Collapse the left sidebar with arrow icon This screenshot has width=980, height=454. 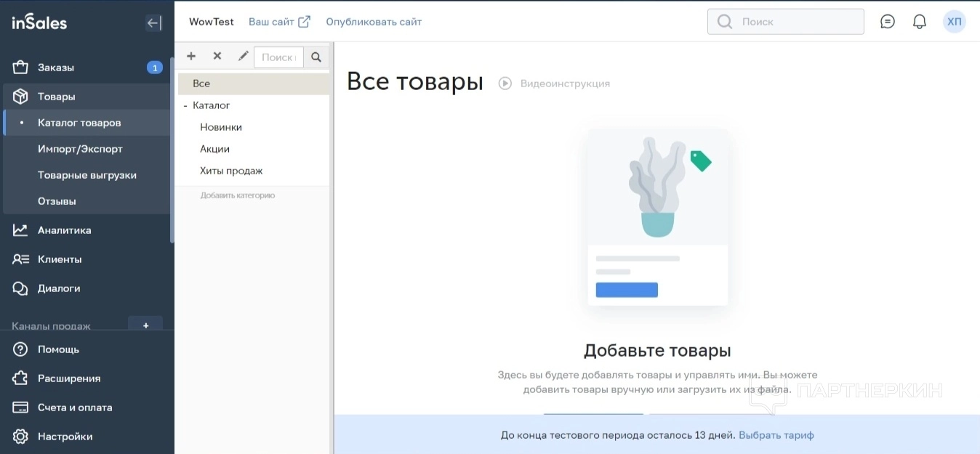(153, 23)
